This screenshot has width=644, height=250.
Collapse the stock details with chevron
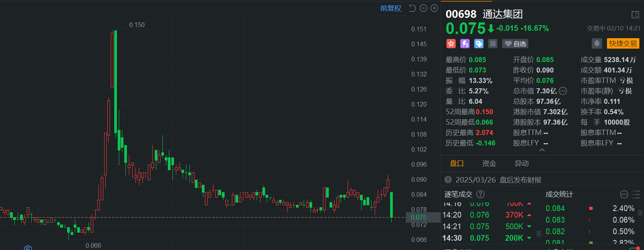point(542,150)
